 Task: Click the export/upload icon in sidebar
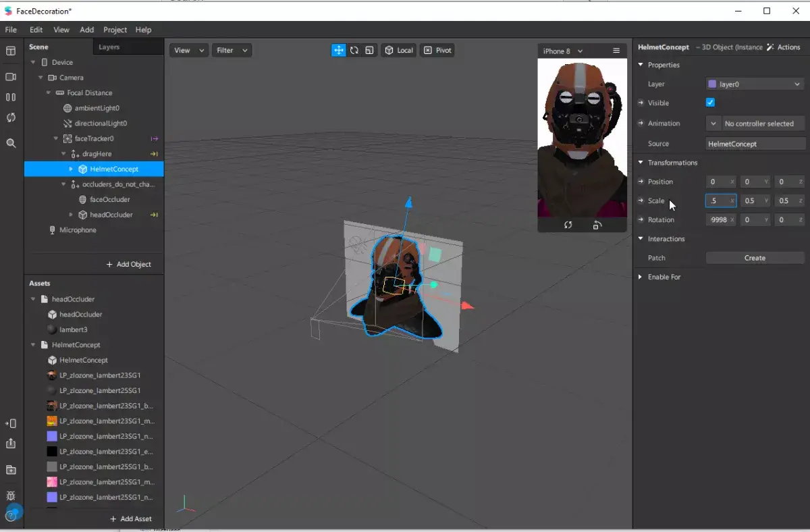point(11,444)
